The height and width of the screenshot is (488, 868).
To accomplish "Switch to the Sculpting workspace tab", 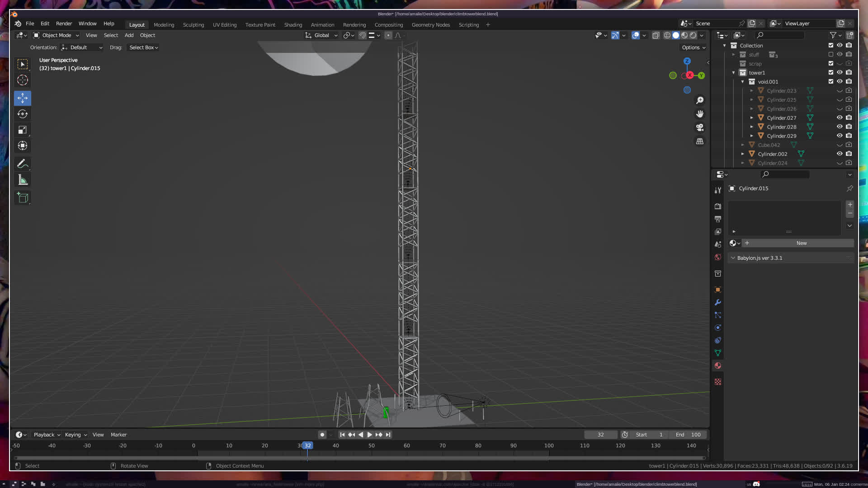I will click(x=193, y=25).
